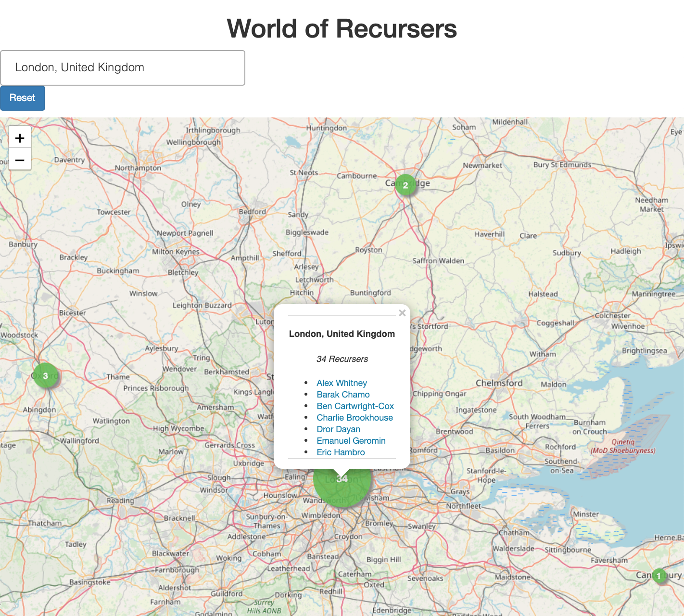Screen dimensions: 684x616
Task: Click the Croydon map label
Action: click(x=348, y=537)
